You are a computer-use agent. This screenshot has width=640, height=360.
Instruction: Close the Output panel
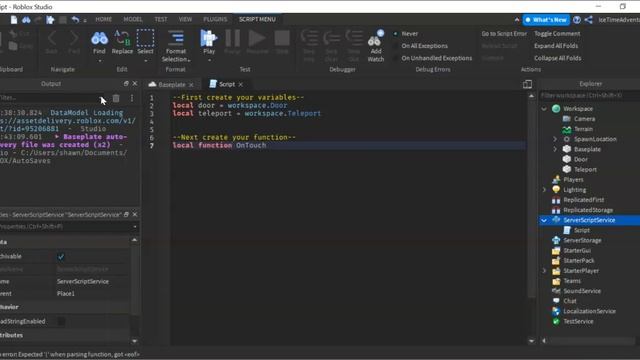pos(135,83)
